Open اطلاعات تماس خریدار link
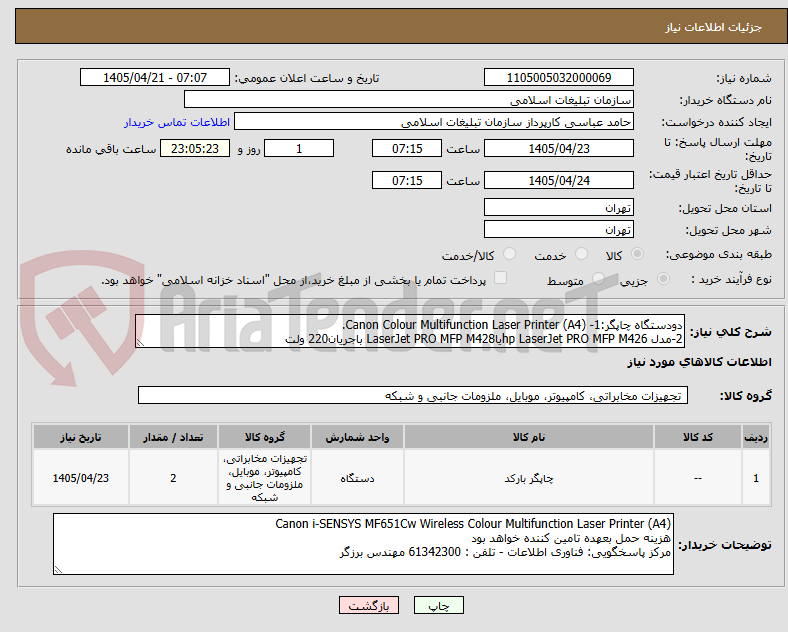The width and height of the screenshot is (788, 632). click(x=177, y=122)
